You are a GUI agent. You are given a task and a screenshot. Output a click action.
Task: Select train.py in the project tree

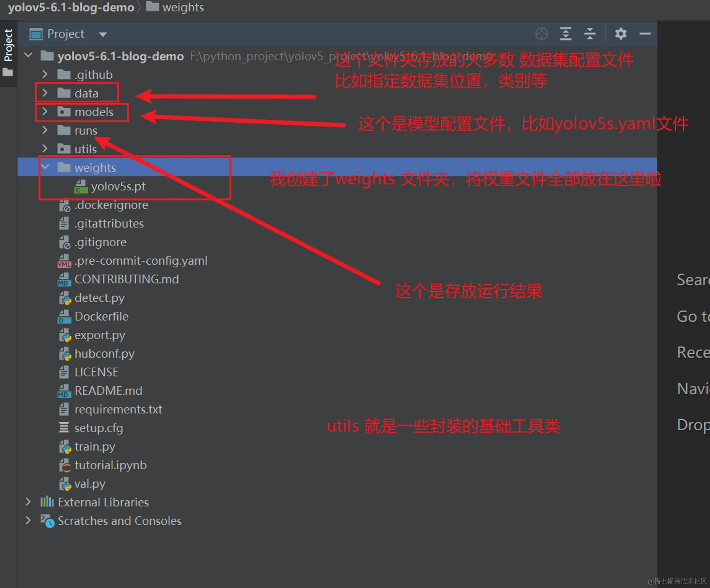pos(95,447)
